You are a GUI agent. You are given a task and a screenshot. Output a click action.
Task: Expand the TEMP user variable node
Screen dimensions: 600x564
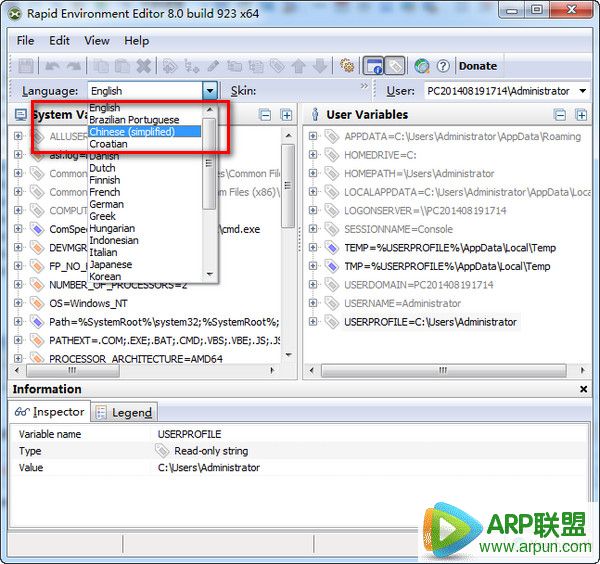313,247
